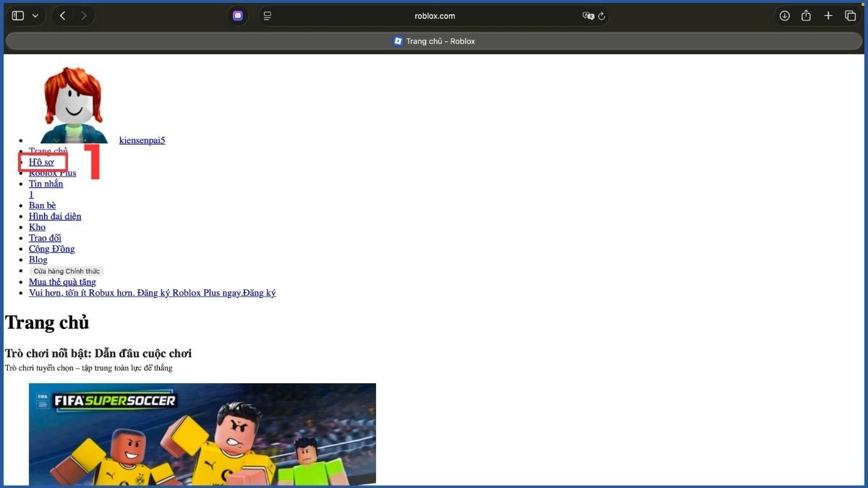
Task: Open the page reader menu icon
Action: pos(268,16)
